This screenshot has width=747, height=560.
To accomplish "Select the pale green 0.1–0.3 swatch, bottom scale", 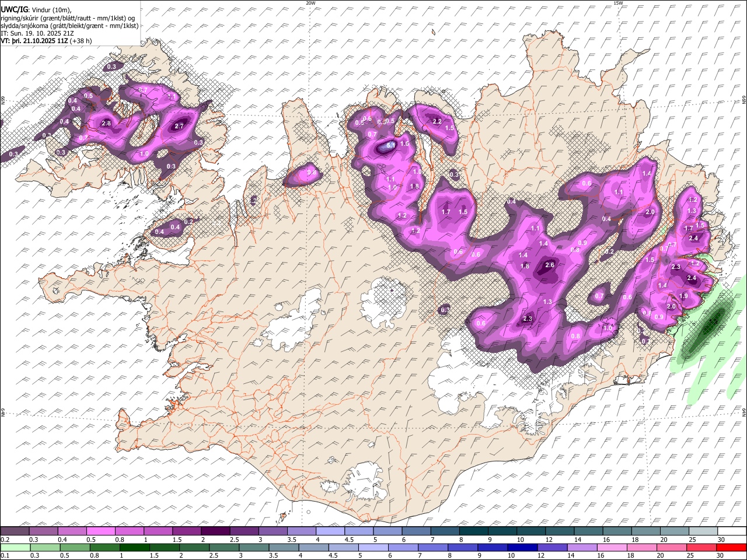I will pyautogui.click(x=15, y=547).
